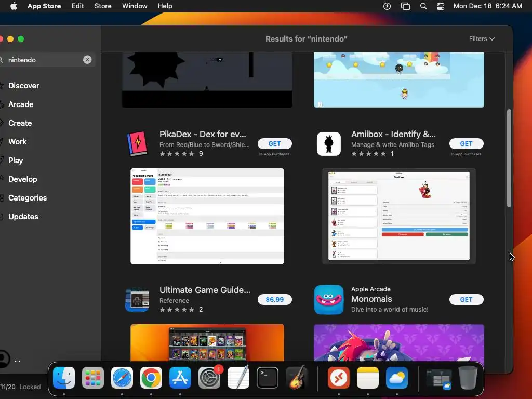Open Spotlight search in the menu bar
532x399 pixels.
[423, 6]
